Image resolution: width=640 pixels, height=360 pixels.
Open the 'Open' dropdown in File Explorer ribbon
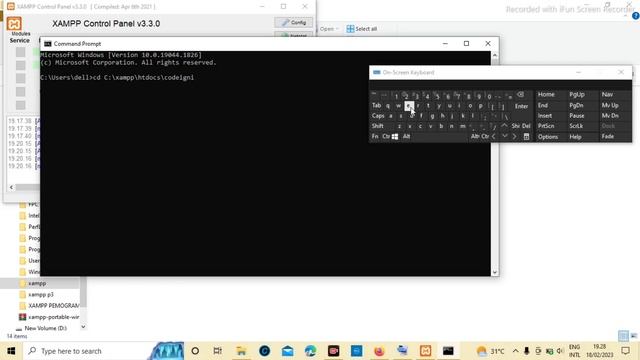pyautogui.click(x=329, y=29)
